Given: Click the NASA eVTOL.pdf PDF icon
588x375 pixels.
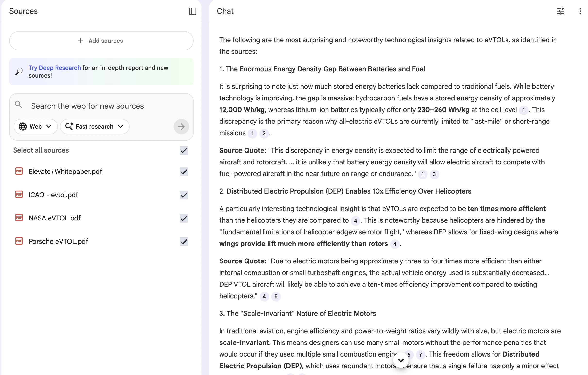Looking at the screenshot, I should coord(19,218).
